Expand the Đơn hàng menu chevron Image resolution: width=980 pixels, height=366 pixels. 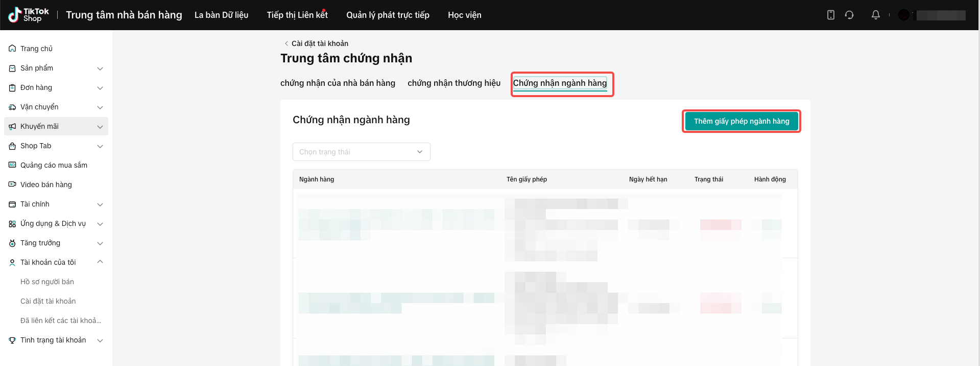100,88
